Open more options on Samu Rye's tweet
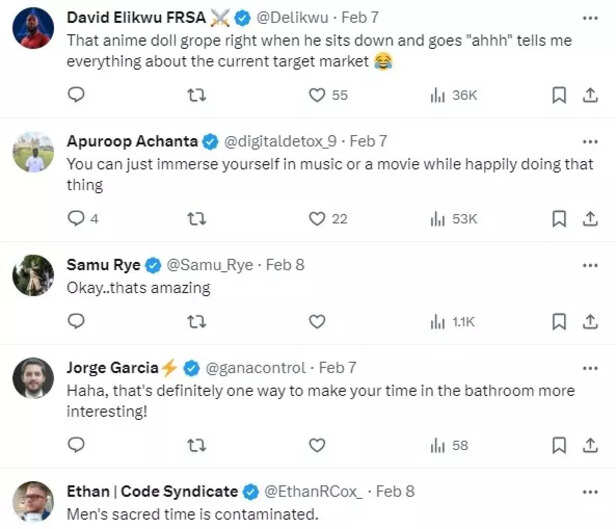 click(589, 265)
